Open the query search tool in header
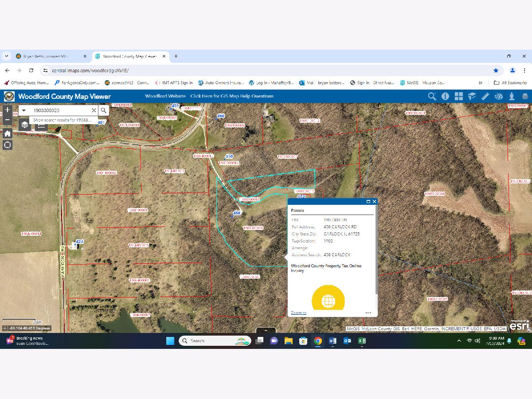Screen dimensions: 532x399 [x=431, y=96]
